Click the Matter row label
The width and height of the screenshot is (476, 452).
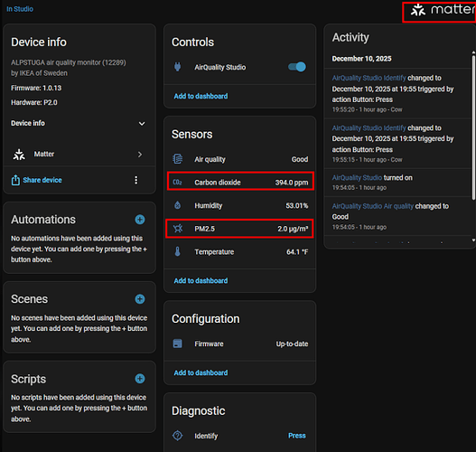click(44, 154)
